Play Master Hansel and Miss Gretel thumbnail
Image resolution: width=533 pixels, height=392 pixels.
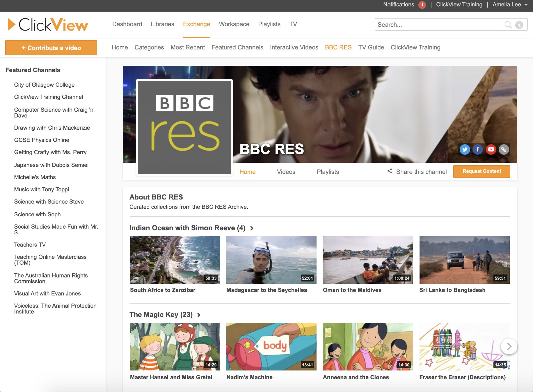[x=175, y=347]
